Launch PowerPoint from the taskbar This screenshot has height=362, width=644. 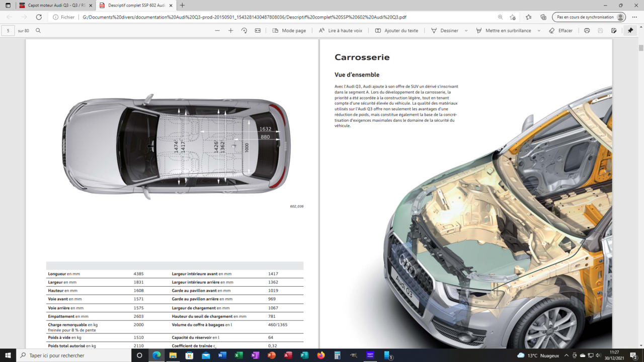(272, 355)
